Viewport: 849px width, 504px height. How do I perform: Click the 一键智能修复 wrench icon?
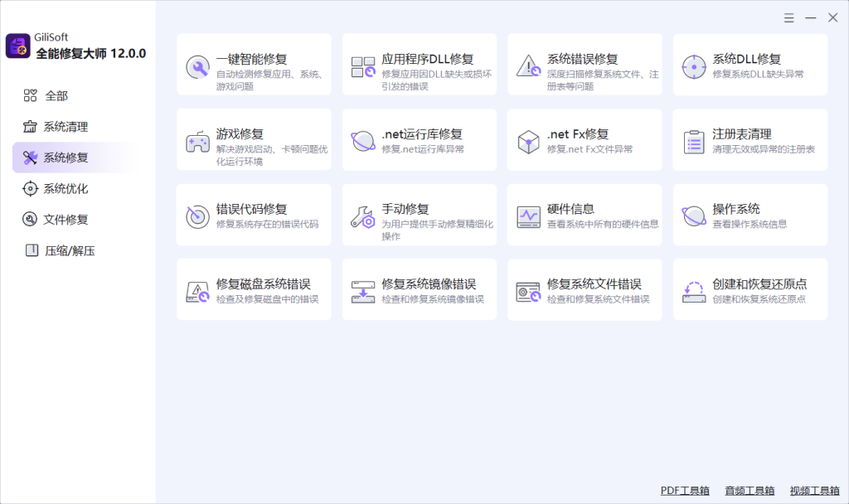click(x=197, y=66)
